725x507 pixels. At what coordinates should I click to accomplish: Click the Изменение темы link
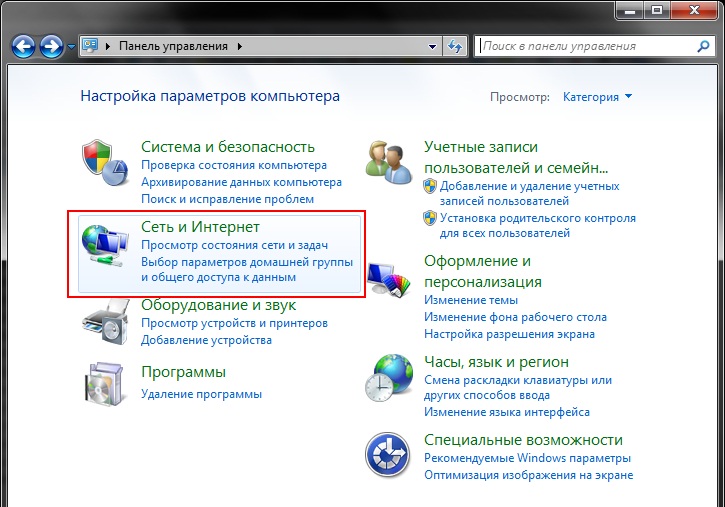coord(470,300)
